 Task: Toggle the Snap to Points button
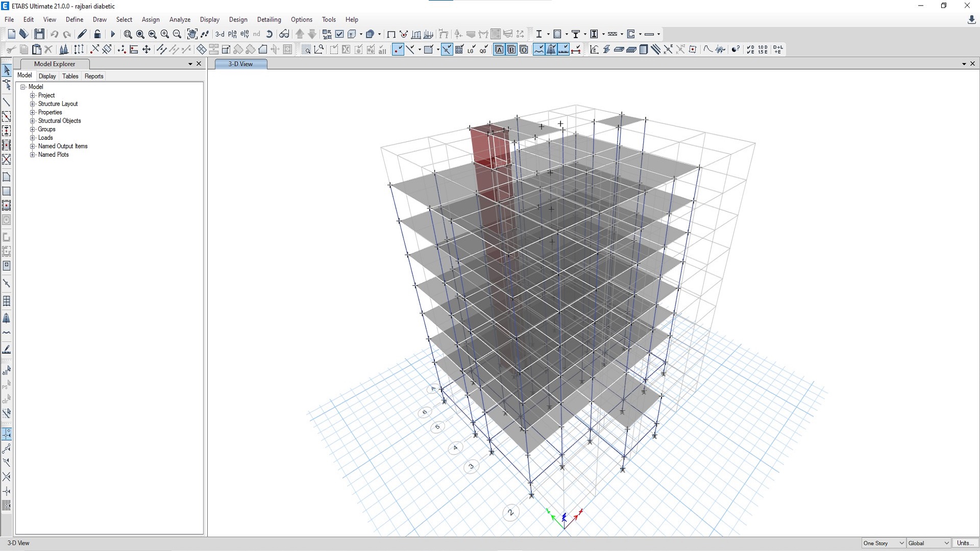tap(398, 49)
